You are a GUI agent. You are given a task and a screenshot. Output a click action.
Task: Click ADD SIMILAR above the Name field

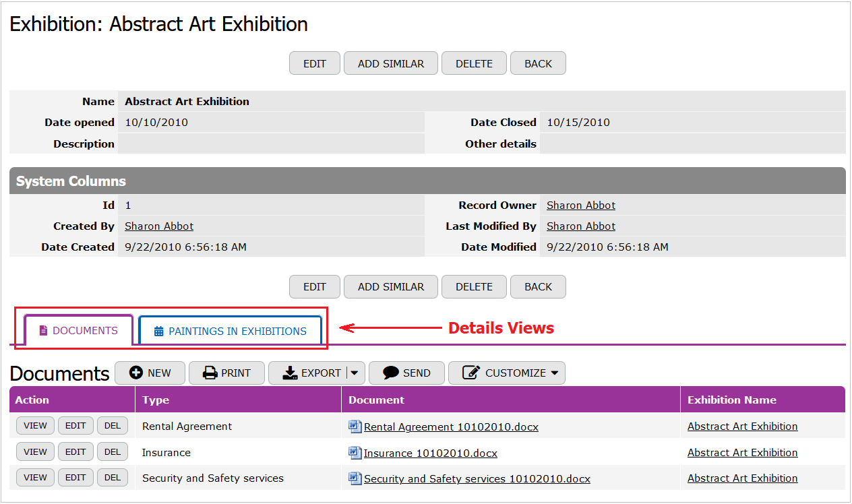point(391,63)
